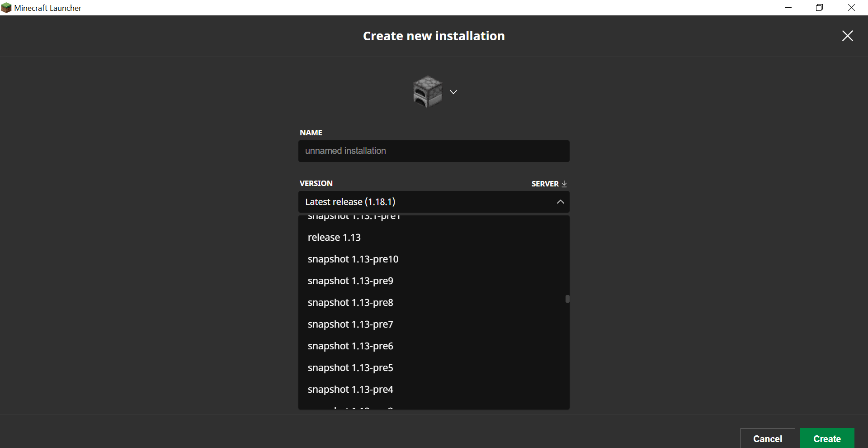868x448 pixels.
Task: Minimize the Minecraft Launcher window
Action: pos(788,8)
